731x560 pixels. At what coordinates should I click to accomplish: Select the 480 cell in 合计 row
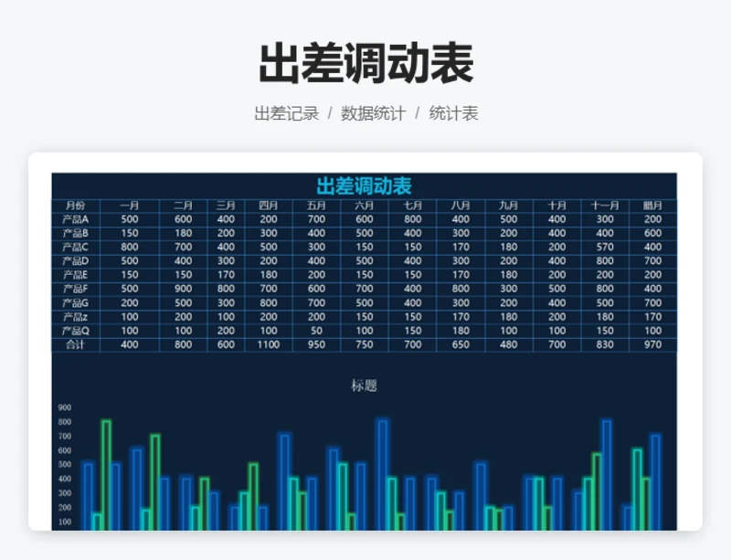click(x=509, y=345)
